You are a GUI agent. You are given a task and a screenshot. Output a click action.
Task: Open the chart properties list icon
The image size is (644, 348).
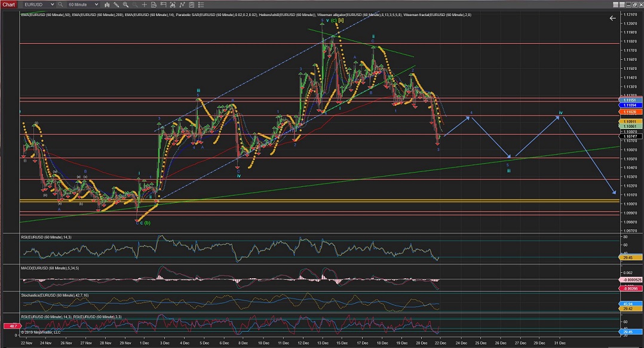(x=200, y=5)
